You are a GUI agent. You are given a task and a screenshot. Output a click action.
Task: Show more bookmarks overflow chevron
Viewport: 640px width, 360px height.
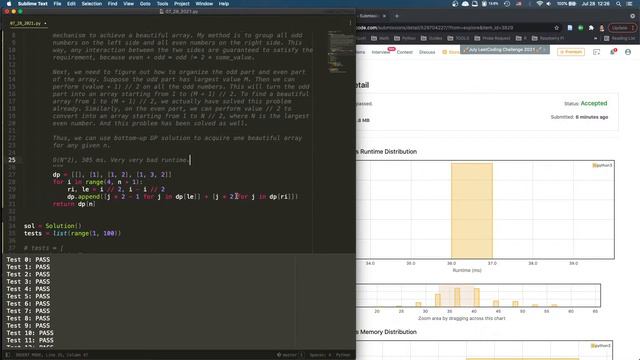click(596, 38)
